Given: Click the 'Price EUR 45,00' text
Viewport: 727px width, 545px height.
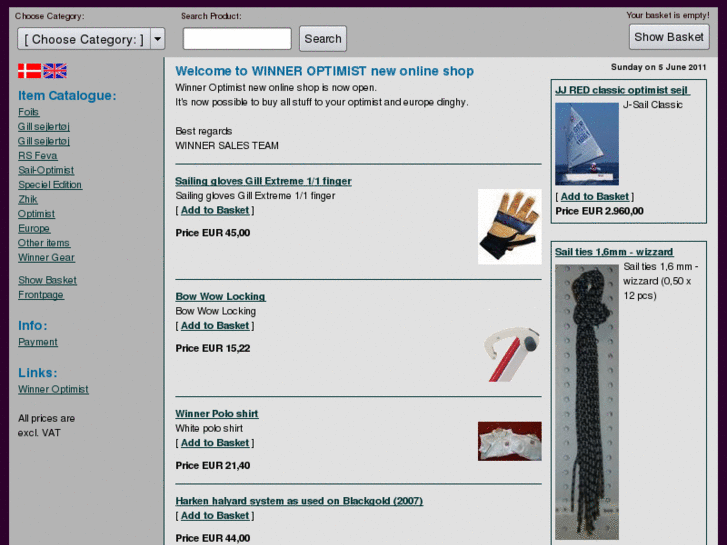Looking at the screenshot, I should 213,233.
